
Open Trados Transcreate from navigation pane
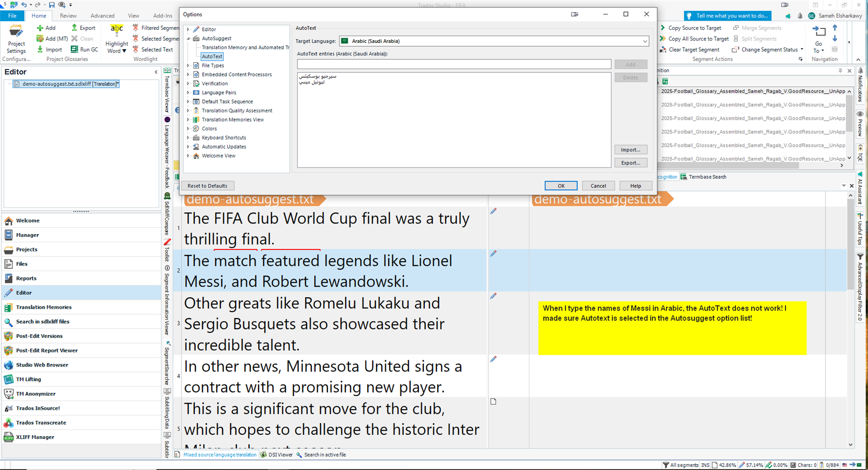click(41, 423)
